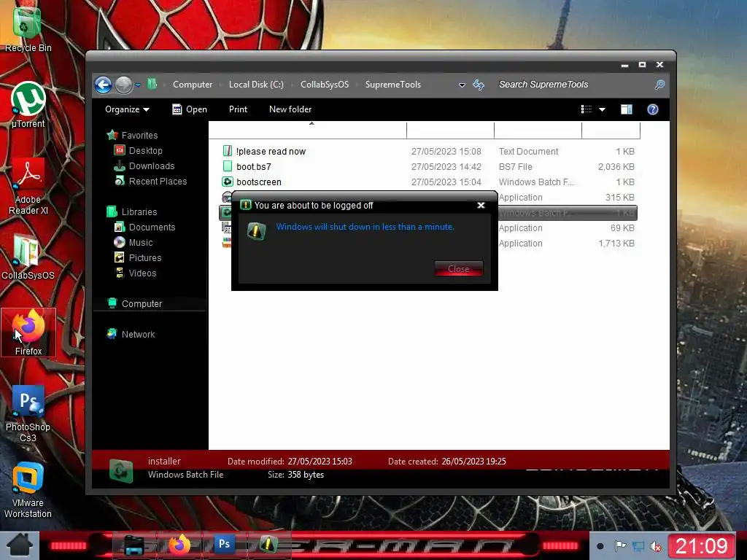Screen dimensions: 747x560
Task: Select Favorites in navigation pane
Action: pos(132,135)
